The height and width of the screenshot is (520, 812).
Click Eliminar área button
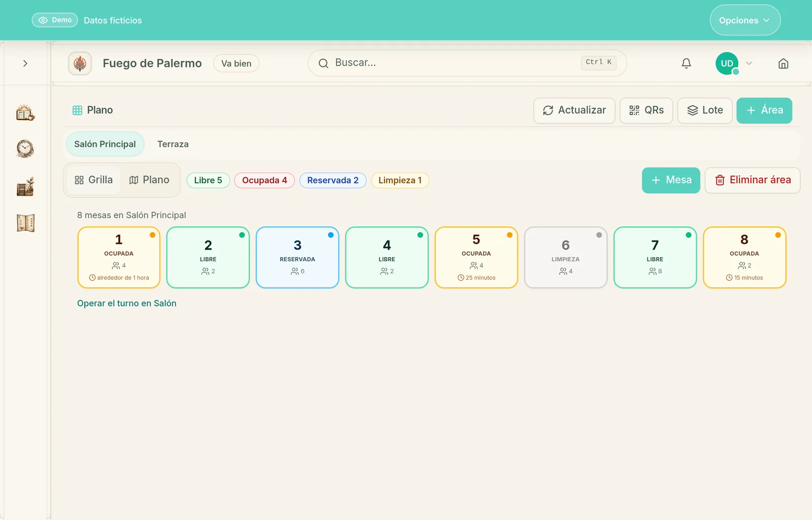coord(753,180)
